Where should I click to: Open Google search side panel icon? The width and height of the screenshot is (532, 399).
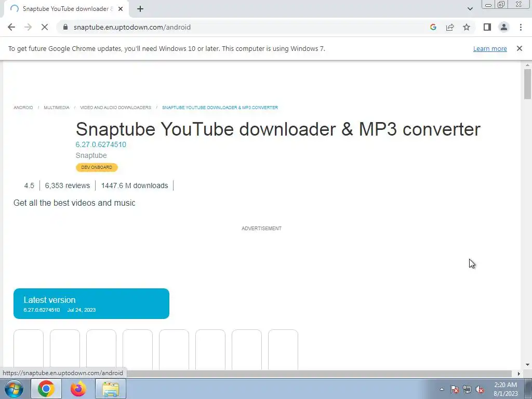pos(433,27)
